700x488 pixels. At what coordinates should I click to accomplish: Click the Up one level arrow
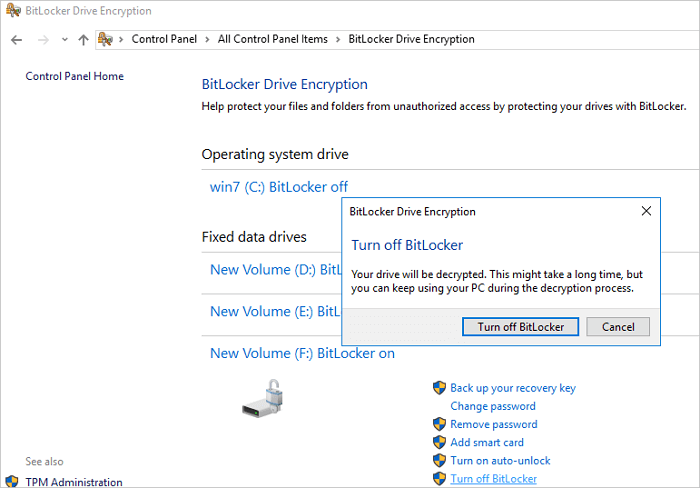(x=83, y=39)
